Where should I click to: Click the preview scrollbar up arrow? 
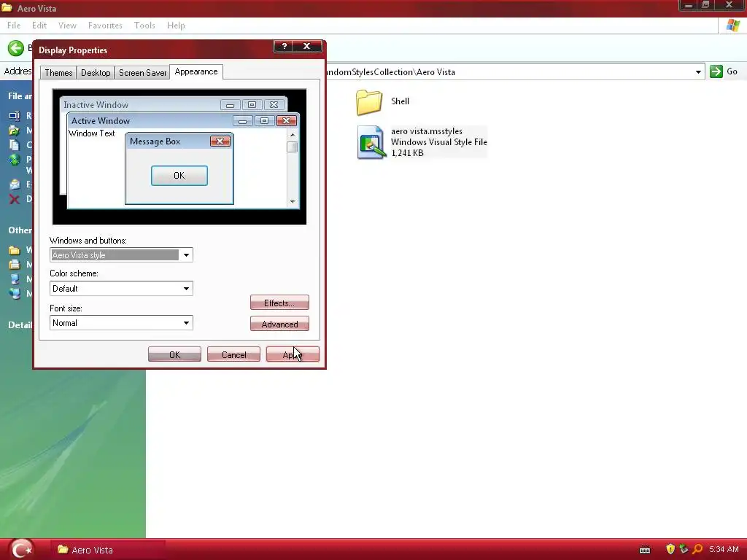[x=293, y=135]
